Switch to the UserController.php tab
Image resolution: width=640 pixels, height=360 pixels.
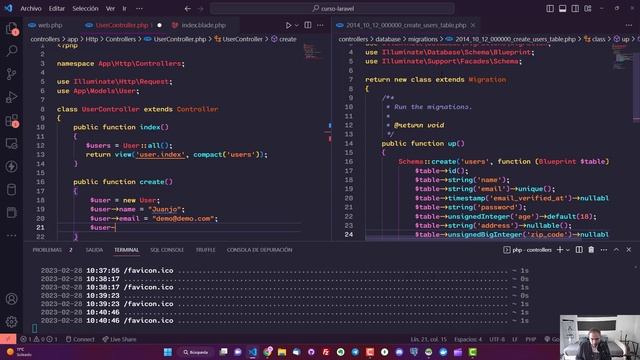122,25
